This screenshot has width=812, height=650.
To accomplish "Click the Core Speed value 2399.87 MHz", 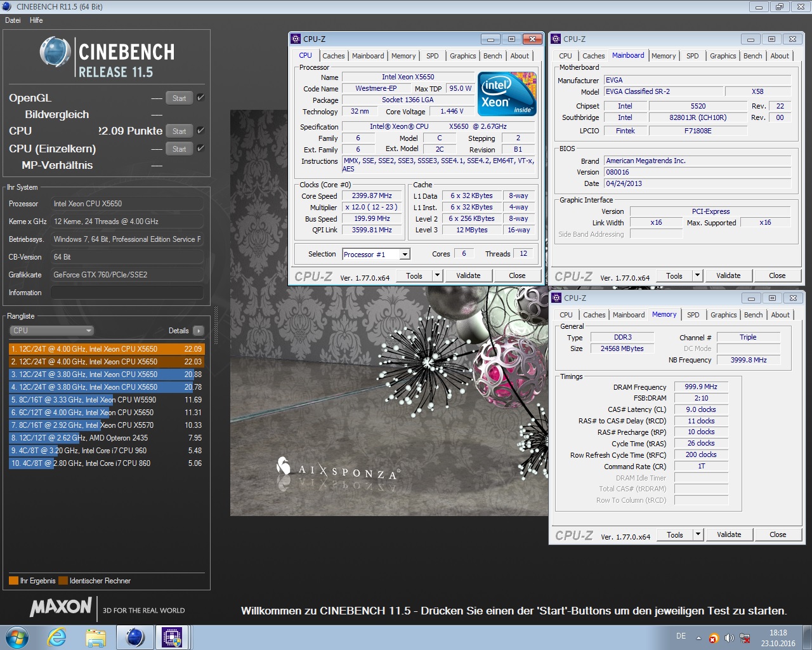I will point(372,196).
